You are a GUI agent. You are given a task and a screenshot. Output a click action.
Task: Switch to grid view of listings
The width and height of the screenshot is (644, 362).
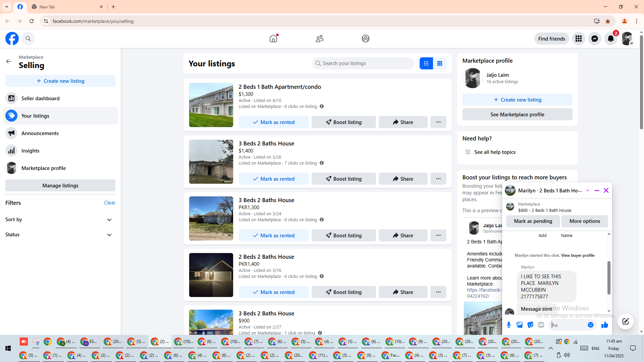[440, 63]
